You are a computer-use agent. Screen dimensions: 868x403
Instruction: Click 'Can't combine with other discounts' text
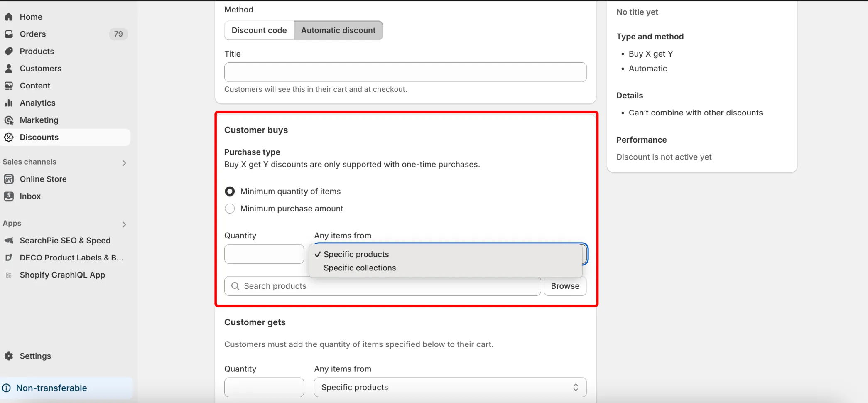click(696, 113)
